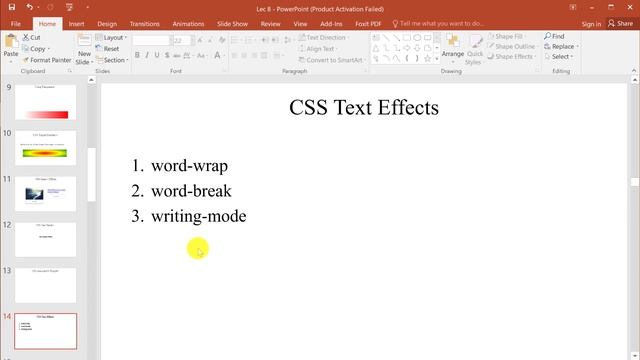The width and height of the screenshot is (640, 360).
Task: Toggle Underline formatting
Action: pyautogui.click(x=157, y=55)
